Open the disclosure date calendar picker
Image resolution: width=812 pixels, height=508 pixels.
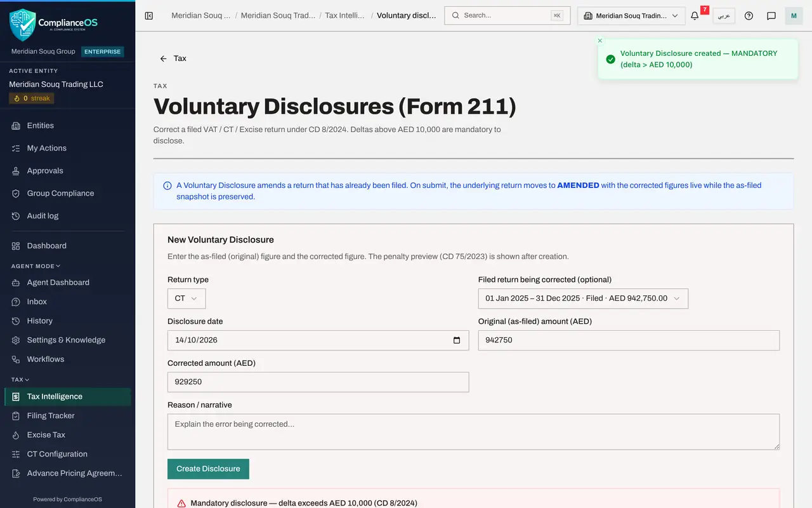457,340
